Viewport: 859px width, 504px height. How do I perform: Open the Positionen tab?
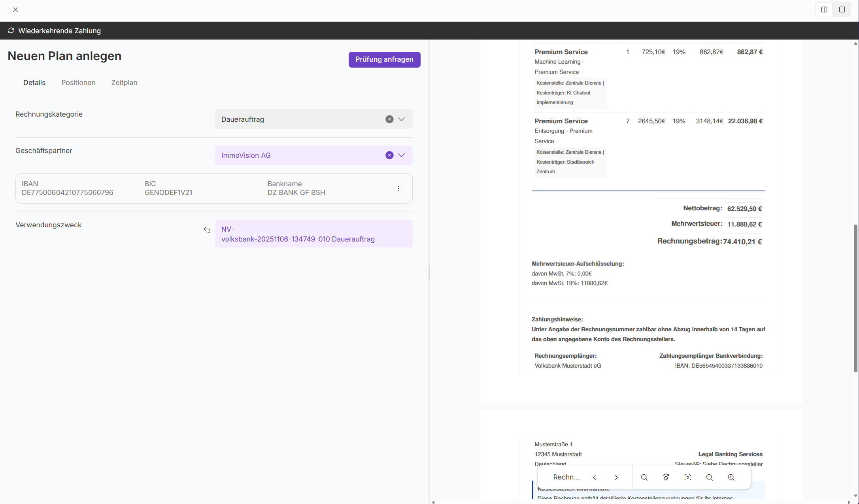pyautogui.click(x=78, y=83)
